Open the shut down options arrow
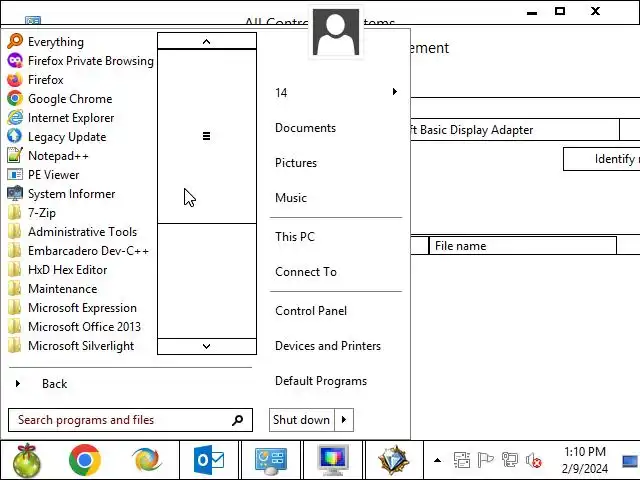 (344, 420)
